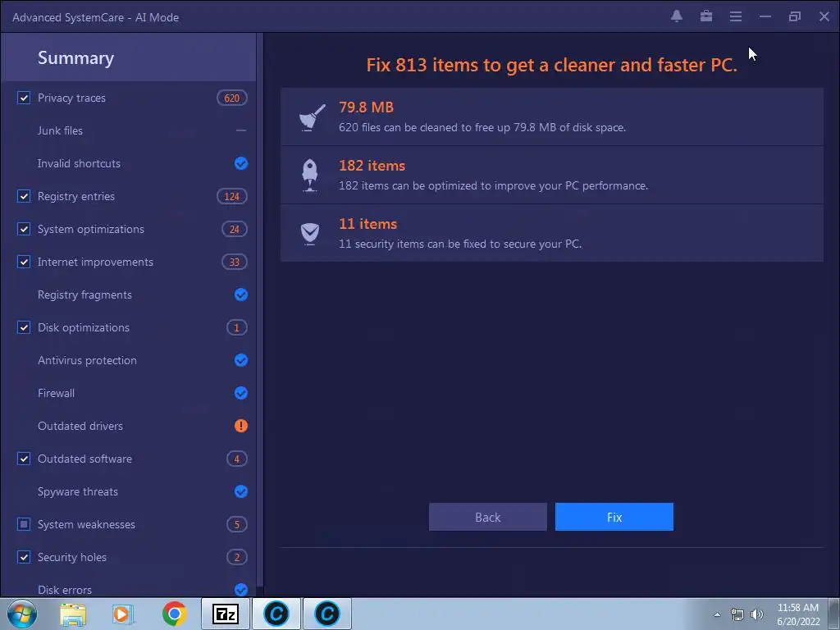Uncheck the Security holes checkbox
The height and width of the screenshot is (630, 840).
pos(24,557)
